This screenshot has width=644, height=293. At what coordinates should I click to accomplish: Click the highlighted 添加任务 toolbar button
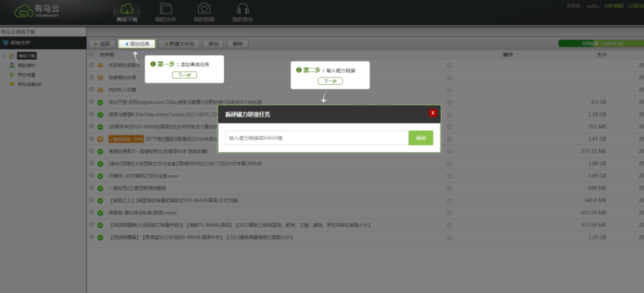click(137, 43)
